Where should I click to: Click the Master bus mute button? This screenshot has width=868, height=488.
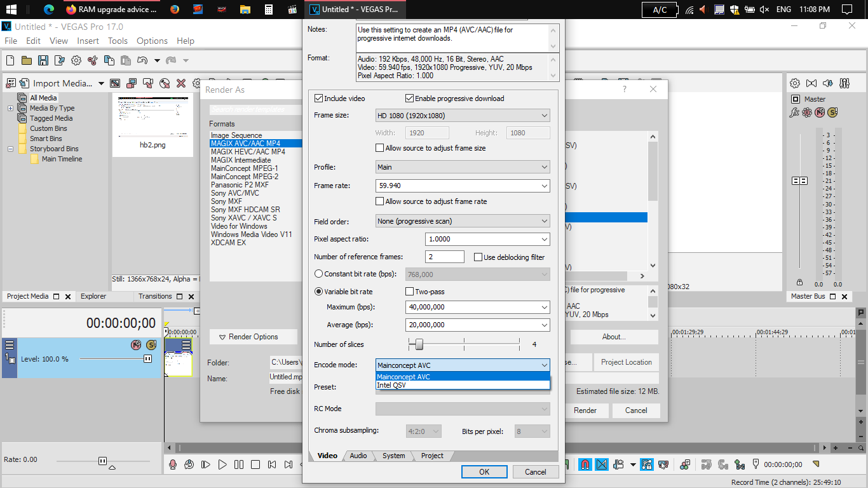(820, 112)
